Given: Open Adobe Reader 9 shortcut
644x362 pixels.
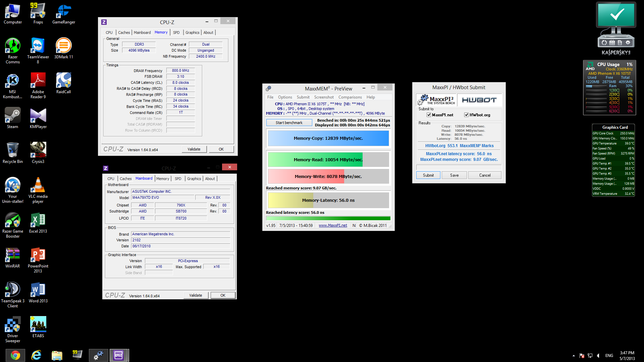Looking at the screenshot, I should (38, 86).
